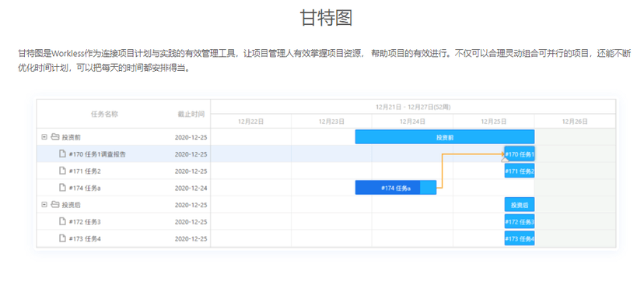
Task: Click the 截止时间 column header
Action: (x=191, y=115)
